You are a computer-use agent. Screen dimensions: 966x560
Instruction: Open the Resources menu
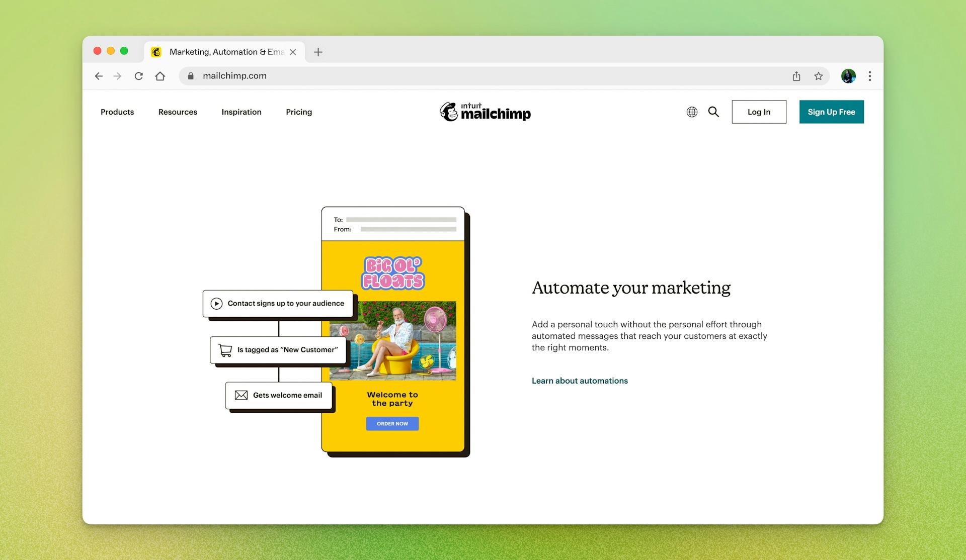pos(178,111)
